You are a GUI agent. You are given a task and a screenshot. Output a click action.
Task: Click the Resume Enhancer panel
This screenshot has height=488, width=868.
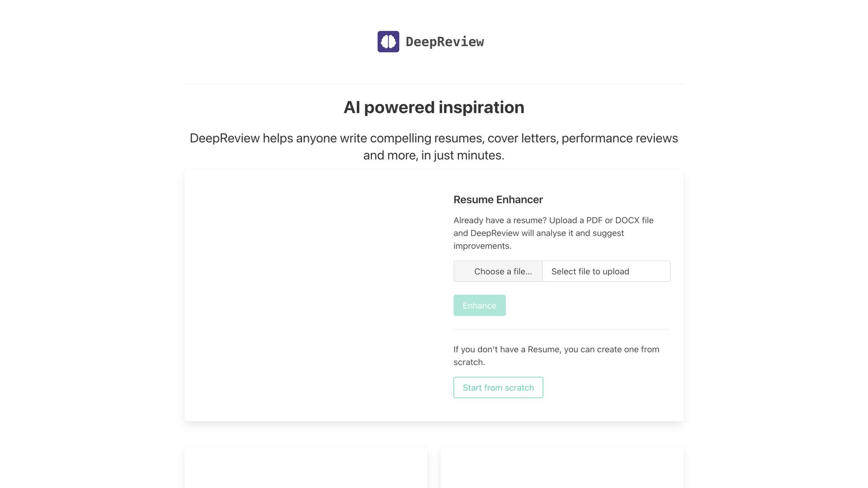coord(434,296)
